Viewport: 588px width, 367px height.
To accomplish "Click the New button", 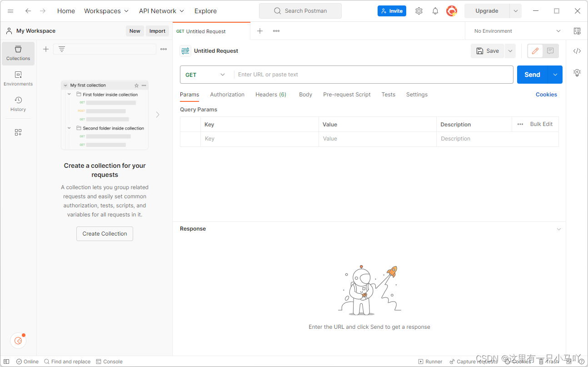I will tap(135, 31).
